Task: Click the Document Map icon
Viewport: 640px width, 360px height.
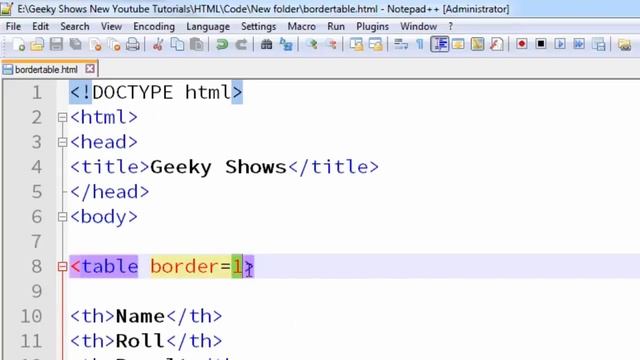Action: (x=477, y=44)
